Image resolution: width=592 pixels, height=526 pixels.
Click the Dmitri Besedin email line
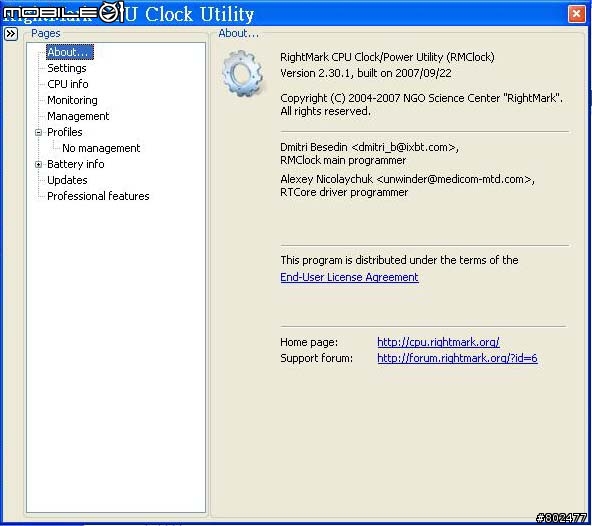[x=369, y=147]
